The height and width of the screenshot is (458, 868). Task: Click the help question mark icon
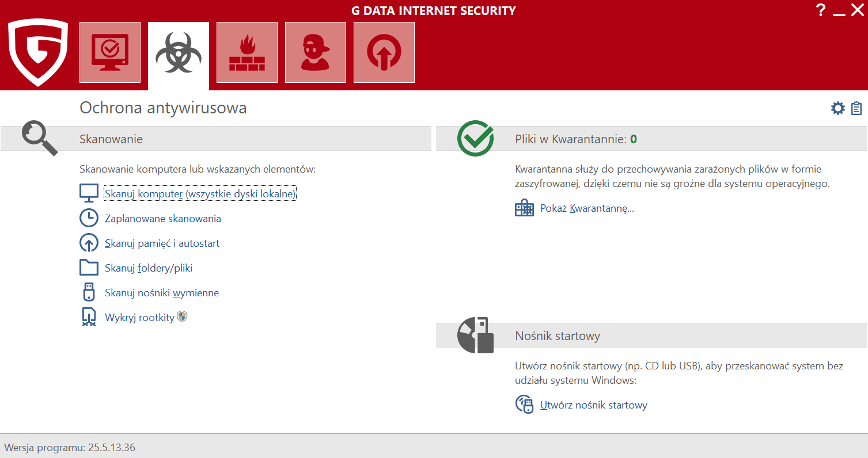(821, 10)
